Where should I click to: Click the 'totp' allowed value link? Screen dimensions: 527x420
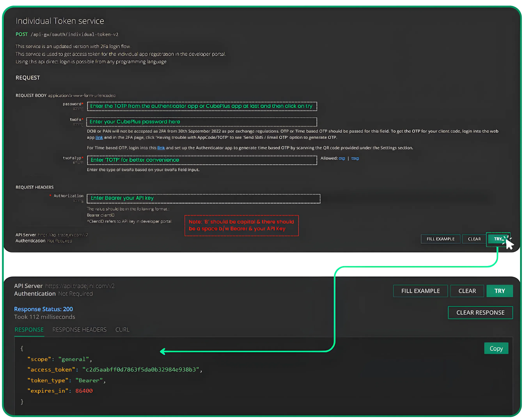355,158
